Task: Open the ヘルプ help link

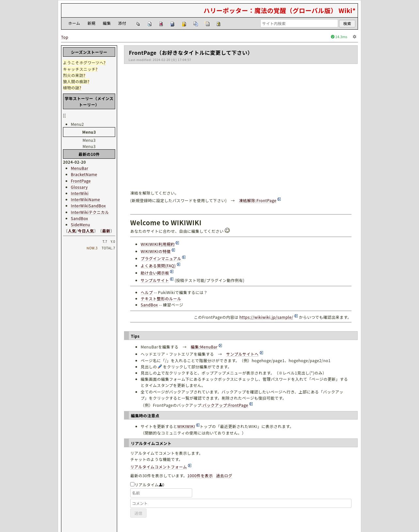Action: [x=147, y=293]
